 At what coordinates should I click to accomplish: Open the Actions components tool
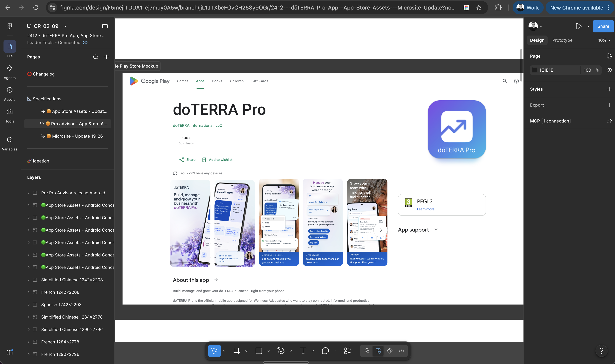tap(347, 351)
